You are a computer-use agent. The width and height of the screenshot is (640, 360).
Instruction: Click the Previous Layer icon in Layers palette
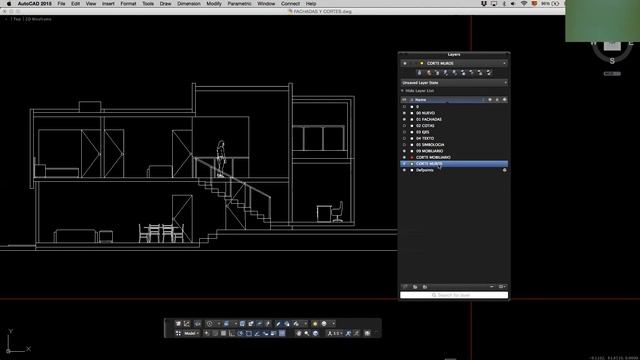pos(437,73)
